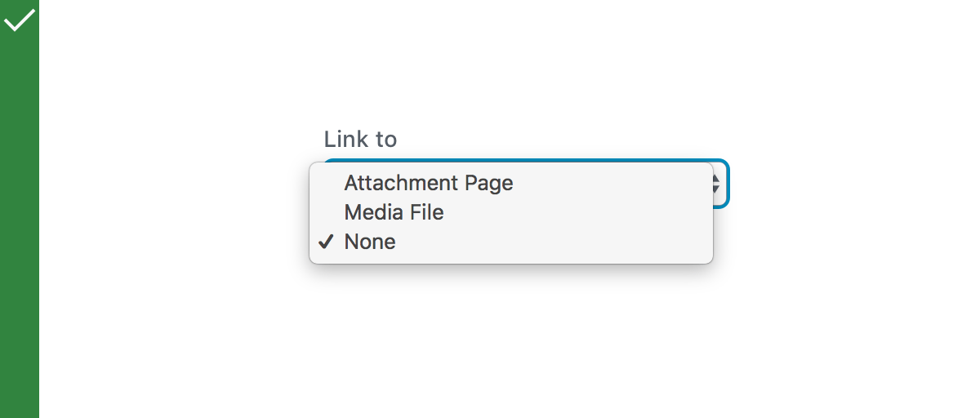Set link target to Attachment Page
The height and width of the screenshot is (418, 980).
tap(429, 183)
